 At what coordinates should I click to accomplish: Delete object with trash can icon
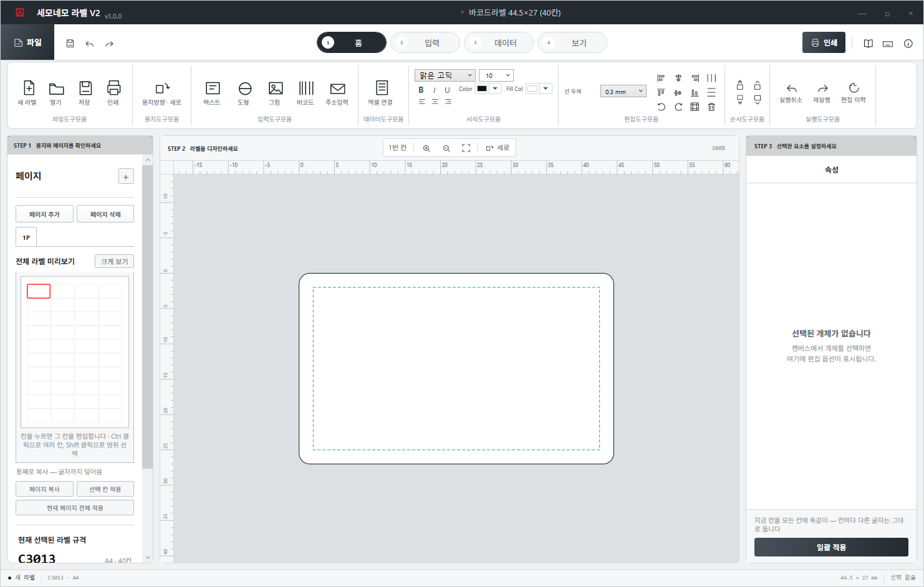711,107
